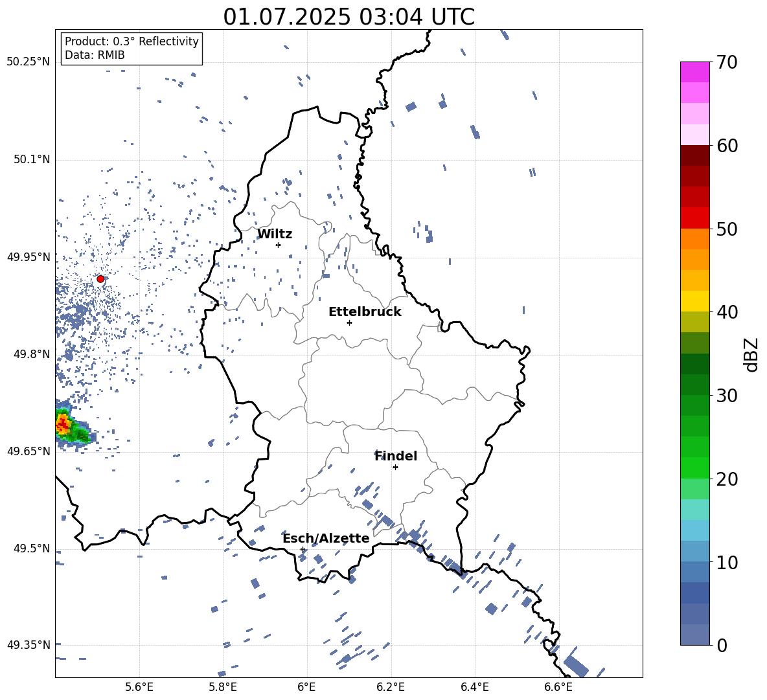Click the 'Esch/Alzette' city label

click(326, 538)
